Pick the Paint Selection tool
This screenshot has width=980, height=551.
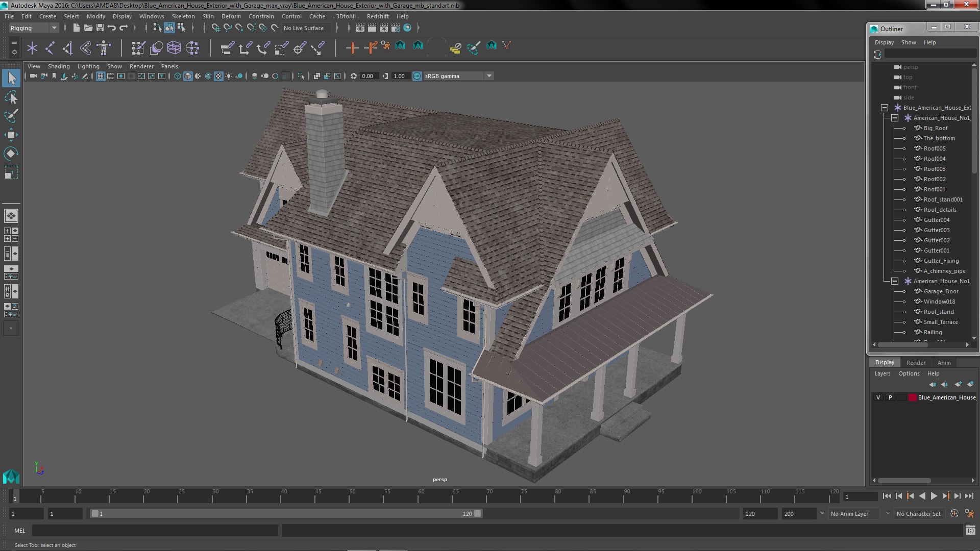(x=11, y=116)
